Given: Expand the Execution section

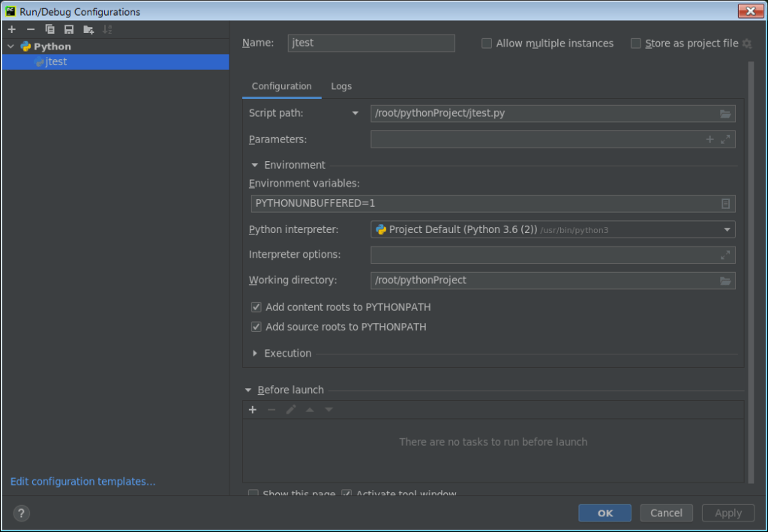Looking at the screenshot, I should pyautogui.click(x=256, y=354).
